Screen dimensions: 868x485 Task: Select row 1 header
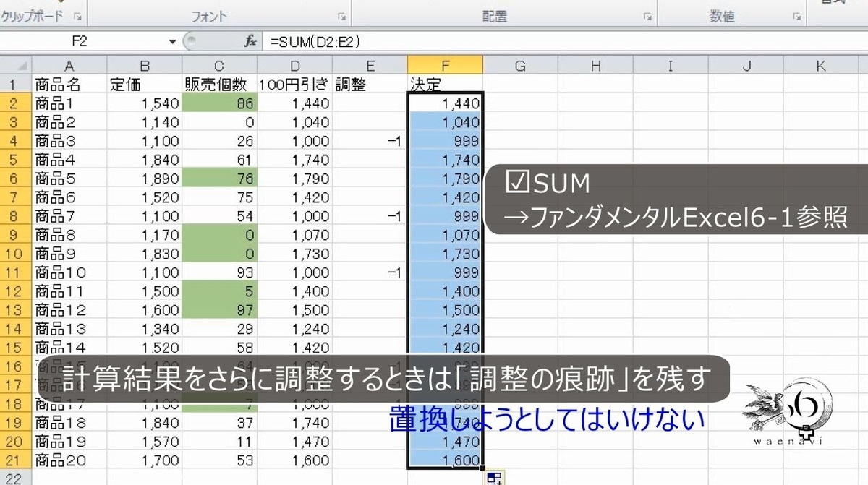pyautogui.click(x=16, y=84)
